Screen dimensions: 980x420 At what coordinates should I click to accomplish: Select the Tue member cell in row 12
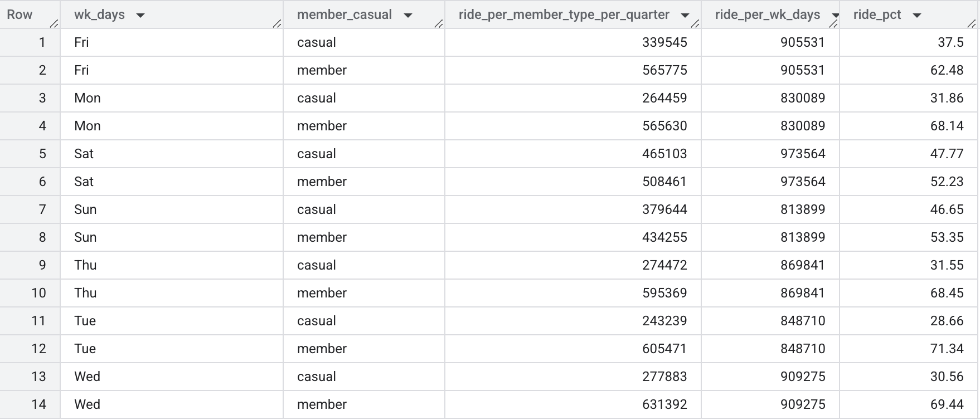(364, 349)
